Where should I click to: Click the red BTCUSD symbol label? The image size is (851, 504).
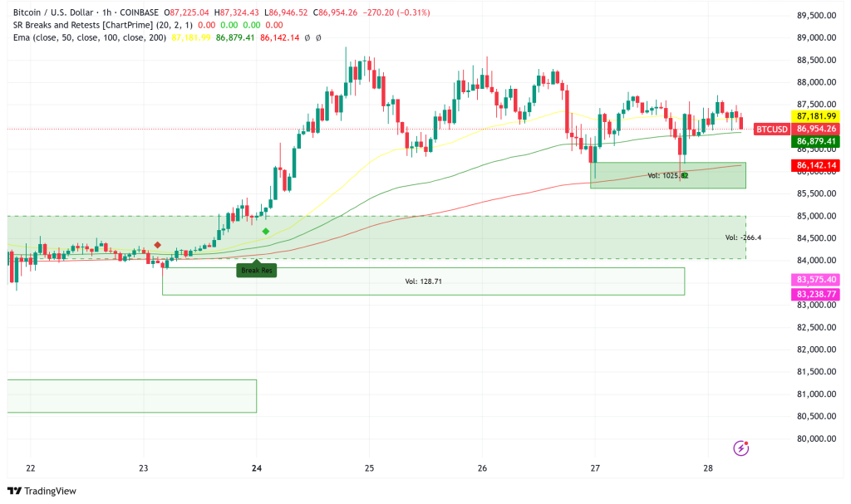(x=771, y=130)
